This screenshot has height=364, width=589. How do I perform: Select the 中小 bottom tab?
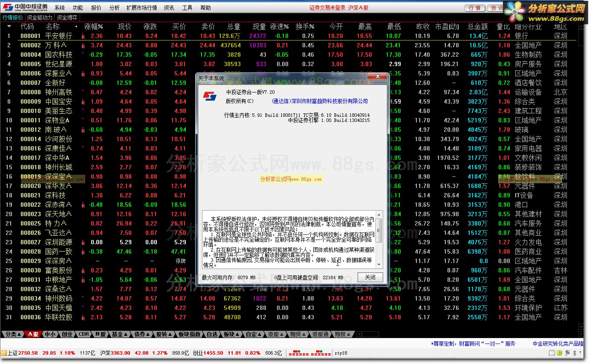[50, 334]
